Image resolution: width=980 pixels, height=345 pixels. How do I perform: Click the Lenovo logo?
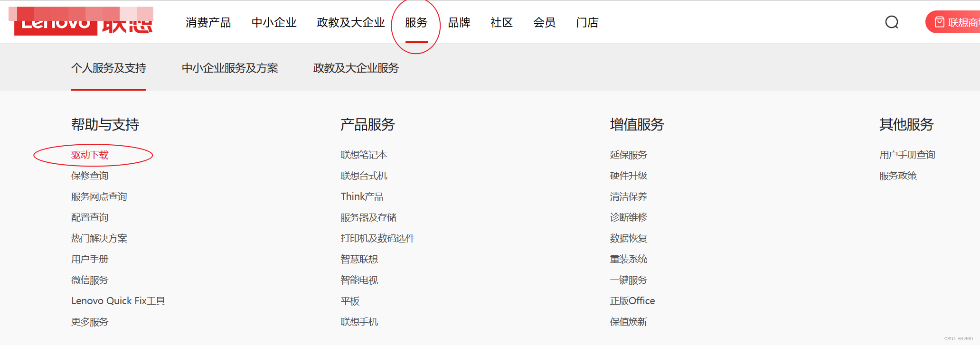pyautogui.click(x=84, y=22)
